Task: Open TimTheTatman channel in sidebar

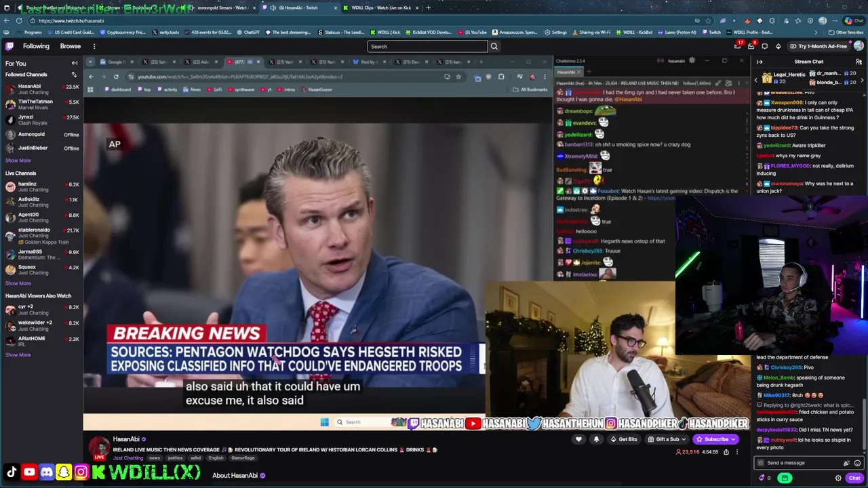Action: coord(41,104)
